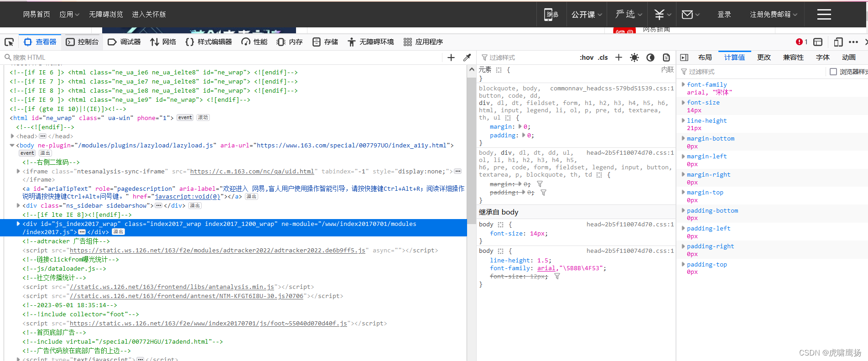Click 无障碍浏览 in page navbar
868x361 pixels.
tap(106, 15)
